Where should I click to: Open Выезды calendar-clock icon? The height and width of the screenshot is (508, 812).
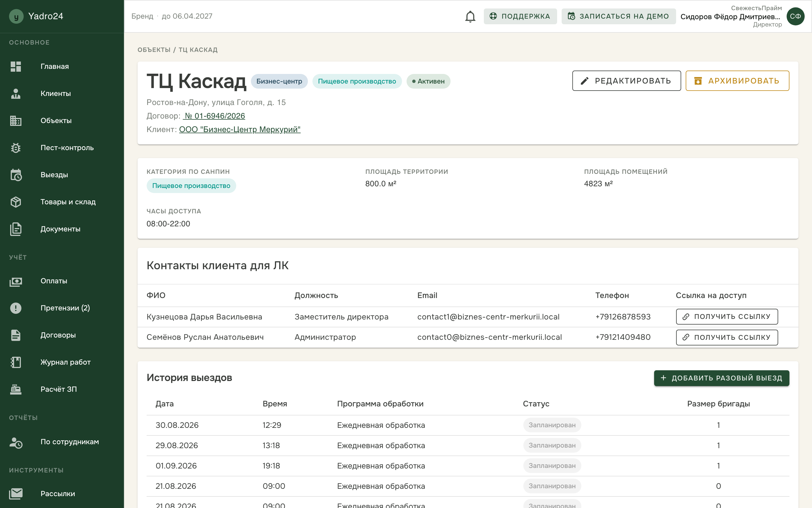pos(16,175)
